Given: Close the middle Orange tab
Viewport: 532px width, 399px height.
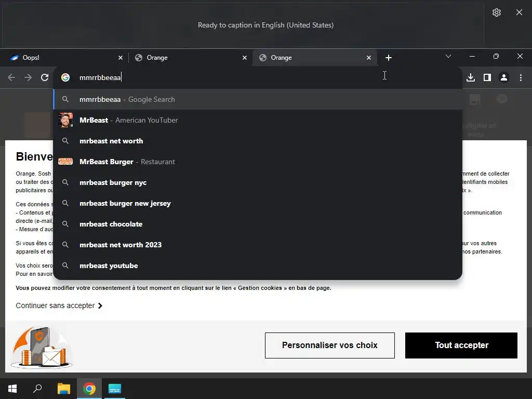Looking at the screenshot, I should click(245, 58).
